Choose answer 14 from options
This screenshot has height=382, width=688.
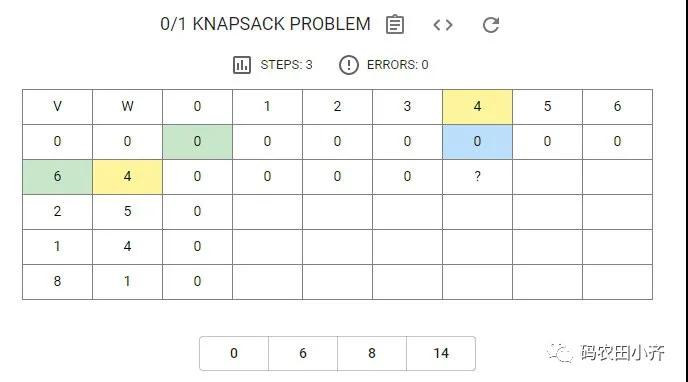click(441, 353)
